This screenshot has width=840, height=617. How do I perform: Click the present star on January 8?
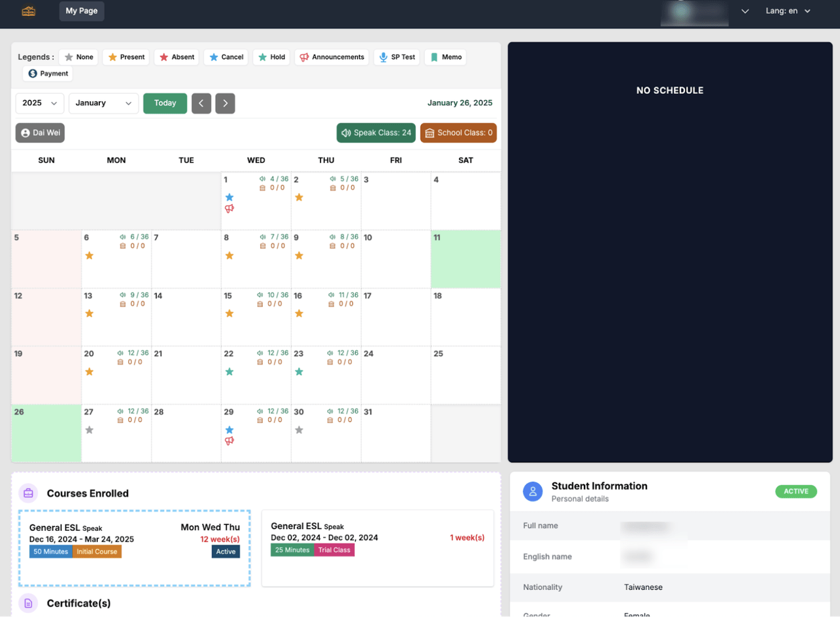229,256
